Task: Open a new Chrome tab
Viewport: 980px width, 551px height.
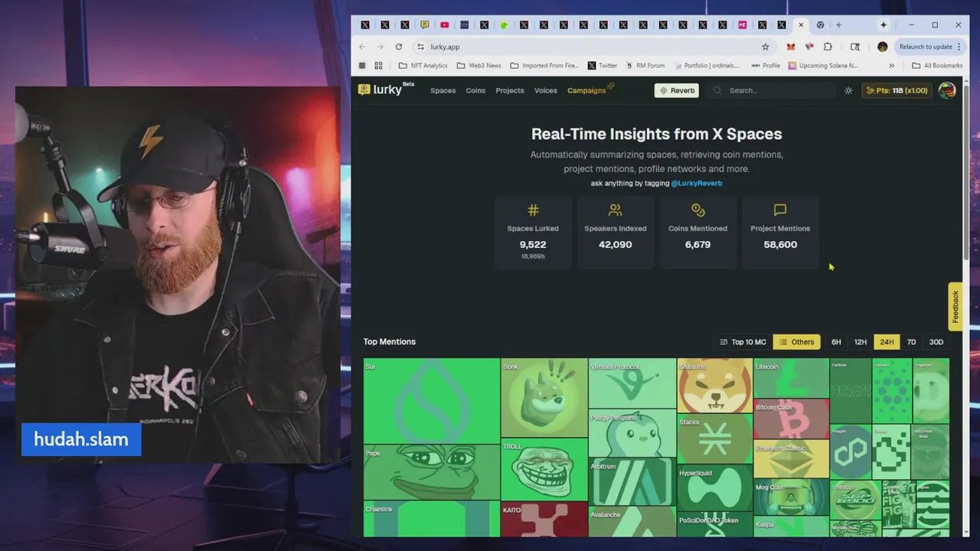Action: (838, 24)
